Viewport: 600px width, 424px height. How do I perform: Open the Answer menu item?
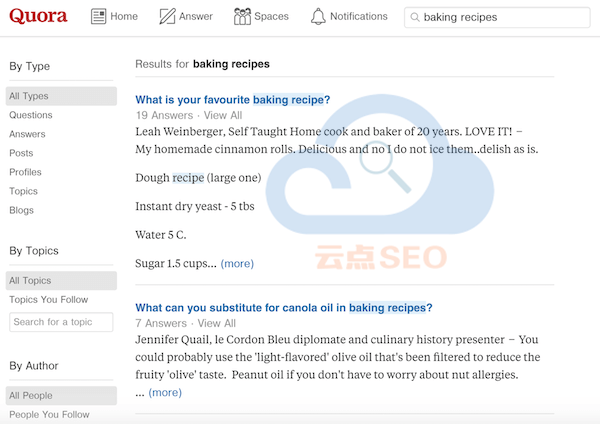[186, 16]
